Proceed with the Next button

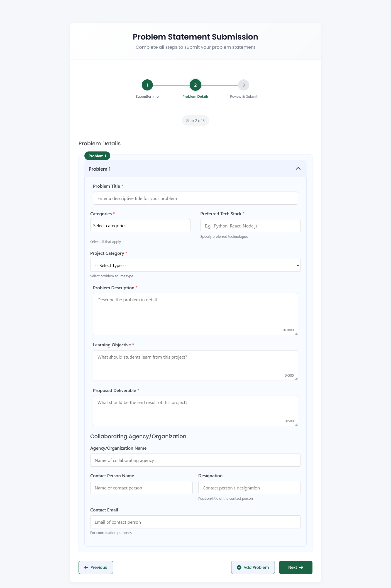coord(295,567)
